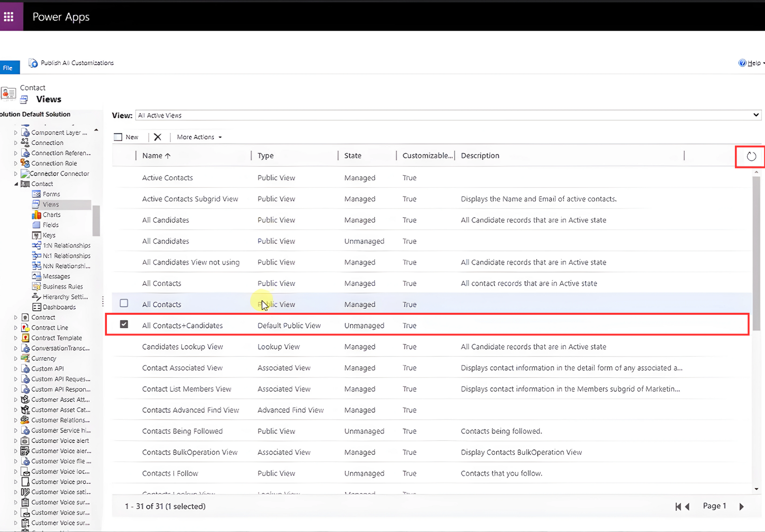Select the Fields icon under Contact
This screenshot has width=765, height=532.
coord(36,225)
